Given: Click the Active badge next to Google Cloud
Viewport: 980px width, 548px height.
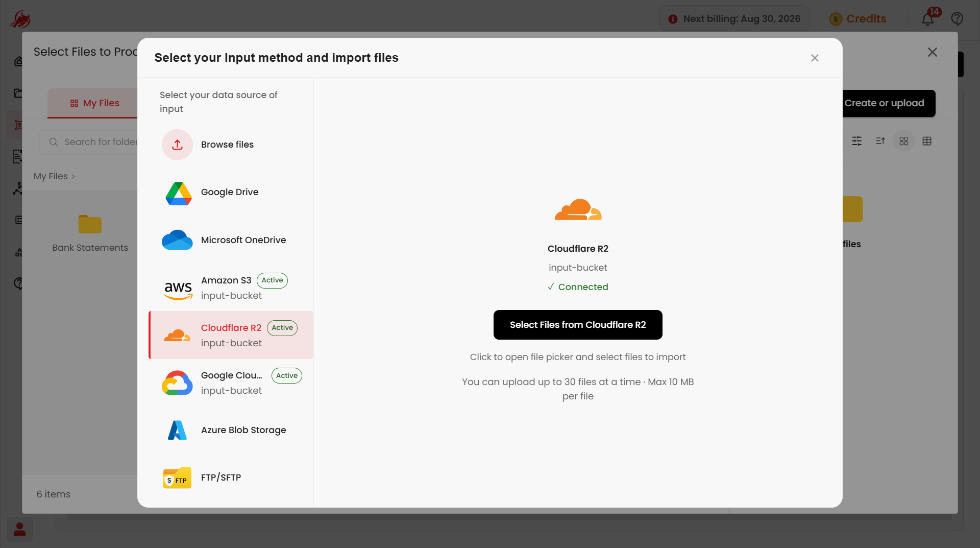Looking at the screenshot, I should (287, 376).
